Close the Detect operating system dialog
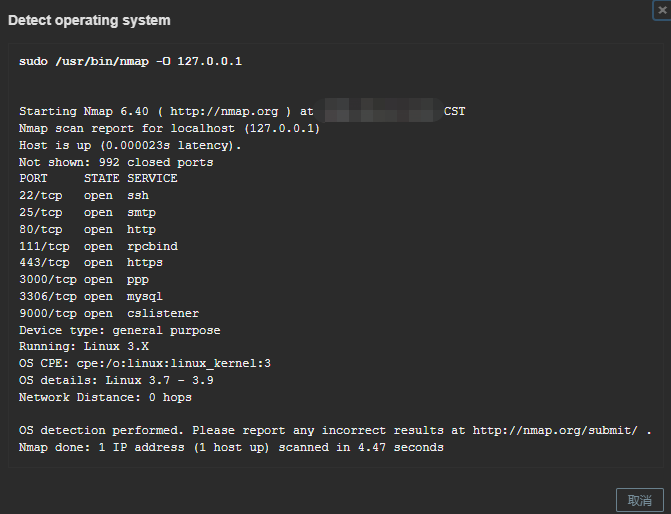This screenshot has height=514, width=671. 662,10
